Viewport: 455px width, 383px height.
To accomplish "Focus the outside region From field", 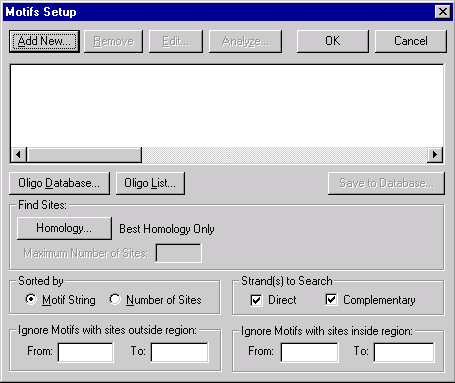I will click(x=86, y=352).
